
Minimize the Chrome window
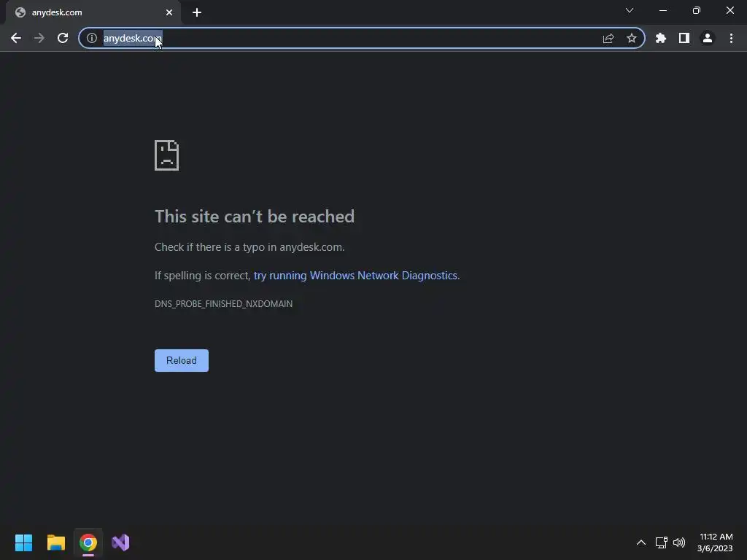click(662, 10)
